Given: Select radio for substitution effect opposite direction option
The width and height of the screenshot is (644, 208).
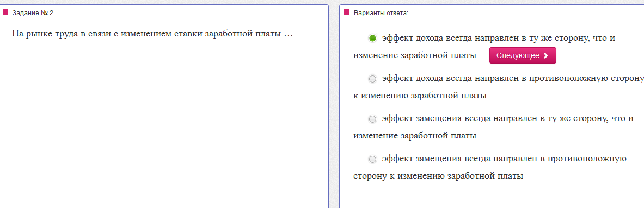Looking at the screenshot, I should click(372, 159).
